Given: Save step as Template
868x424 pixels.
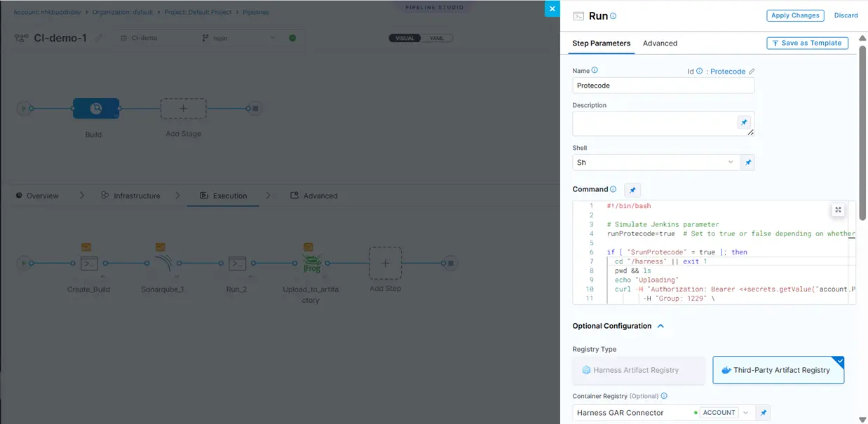Looking at the screenshot, I should pyautogui.click(x=807, y=43).
